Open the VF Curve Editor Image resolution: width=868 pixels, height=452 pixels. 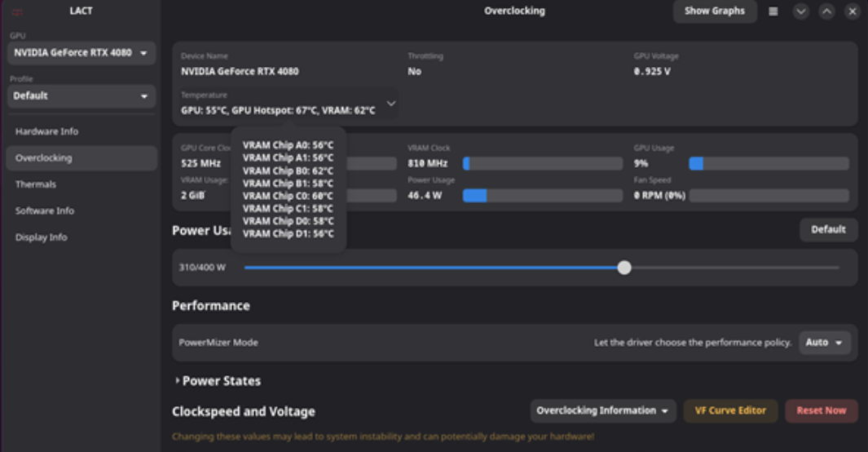[731, 411]
